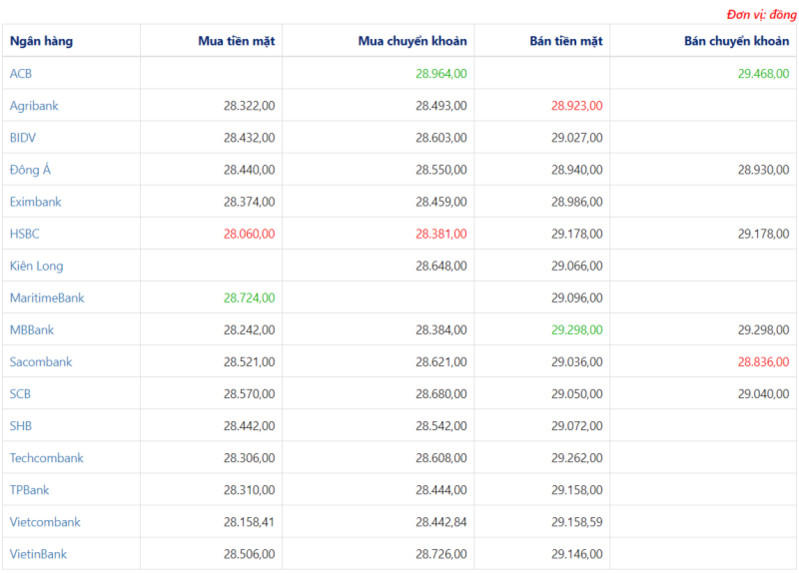Image resolution: width=799 pixels, height=573 pixels.
Task: Open the Đông Á bank link
Action: pos(30,170)
